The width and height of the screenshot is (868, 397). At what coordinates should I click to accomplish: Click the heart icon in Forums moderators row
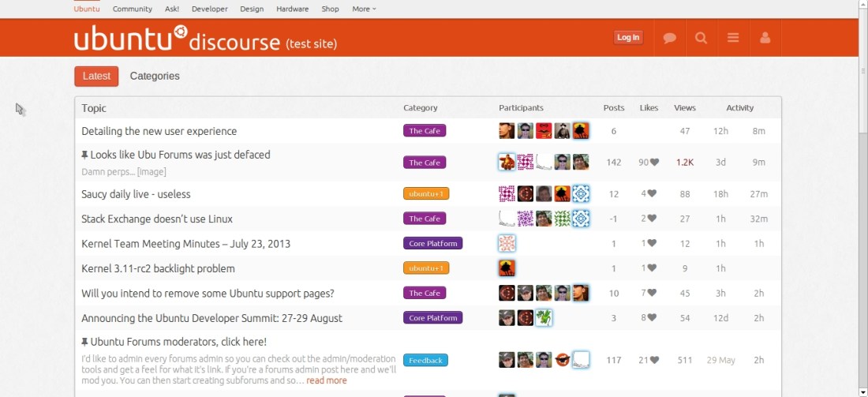654,360
